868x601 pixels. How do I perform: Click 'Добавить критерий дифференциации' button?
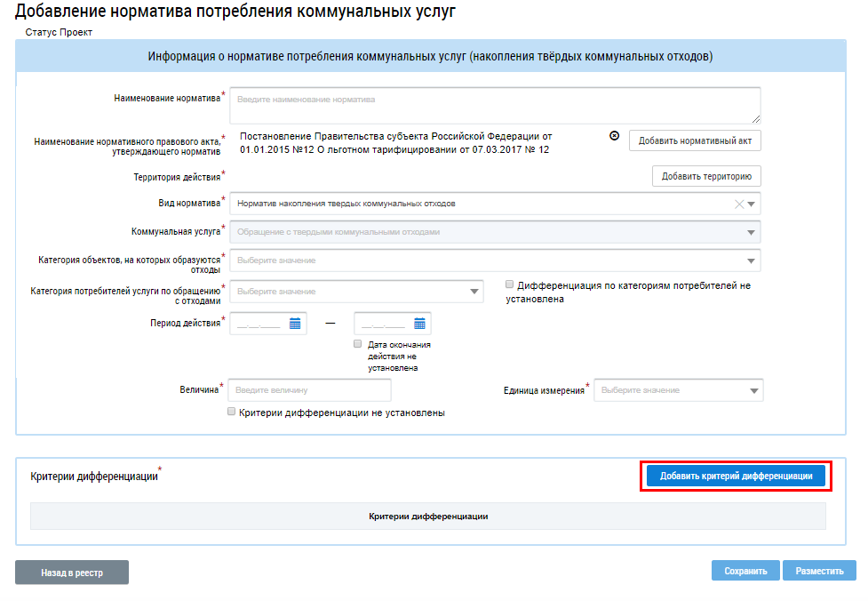pyautogui.click(x=736, y=476)
